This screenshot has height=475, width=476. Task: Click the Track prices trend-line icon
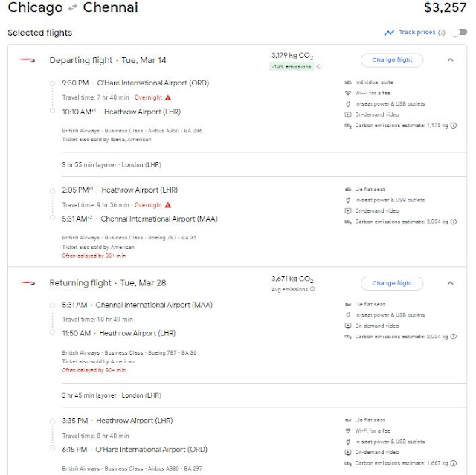click(389, 33)
